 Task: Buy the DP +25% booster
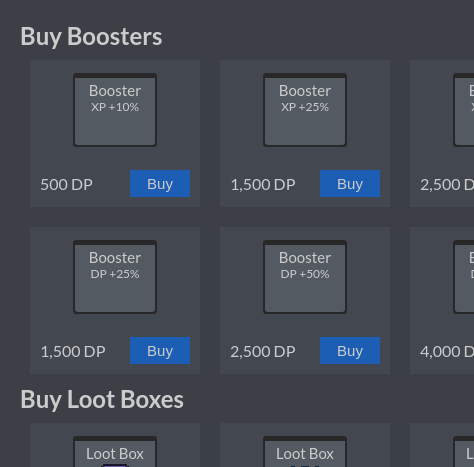tap(160, 351)
